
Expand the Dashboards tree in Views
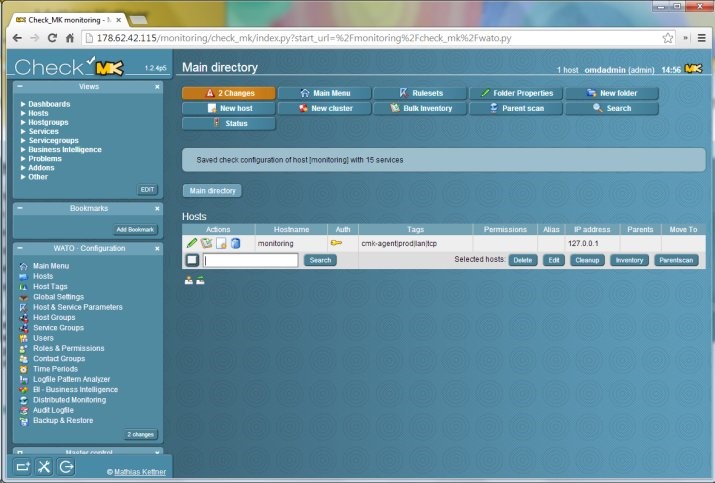(x=24, y=104)
